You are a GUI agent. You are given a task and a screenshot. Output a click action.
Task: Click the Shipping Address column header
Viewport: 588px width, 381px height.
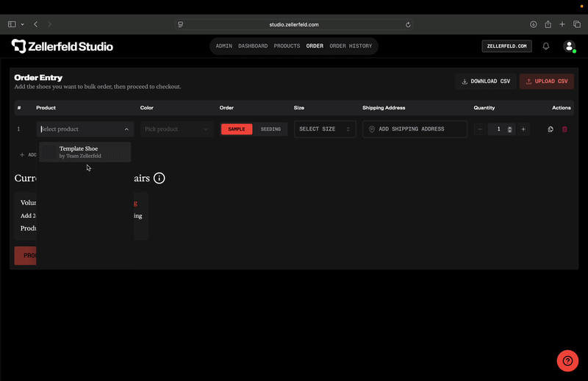[384, 108]
